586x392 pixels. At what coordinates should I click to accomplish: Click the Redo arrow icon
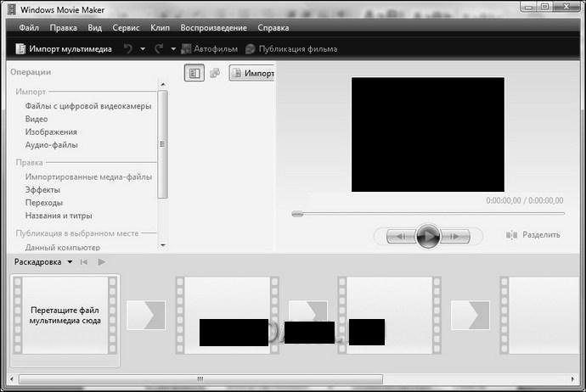click(159, 49)
